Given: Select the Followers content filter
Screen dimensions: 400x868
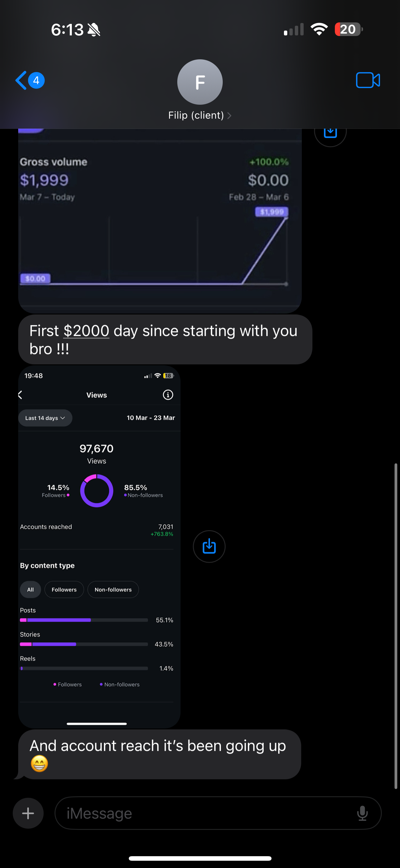Looking at the screenshot, I should coord(64,590).
